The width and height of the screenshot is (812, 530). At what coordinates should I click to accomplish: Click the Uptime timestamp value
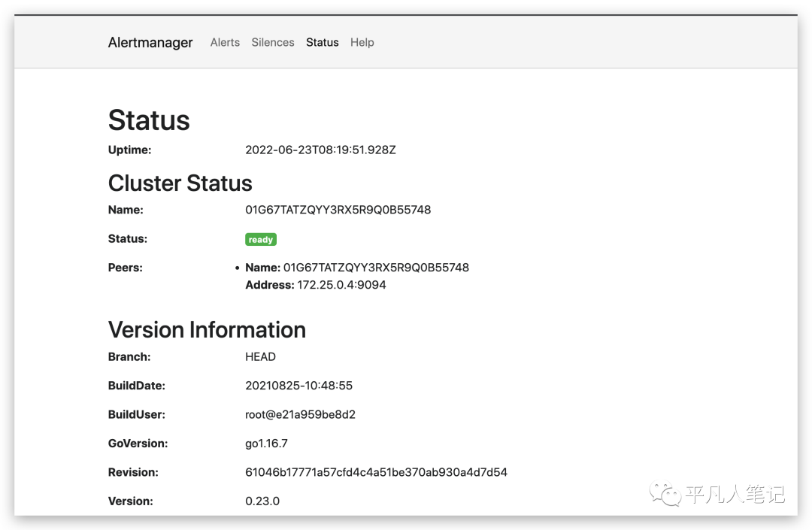pos(320,150)
